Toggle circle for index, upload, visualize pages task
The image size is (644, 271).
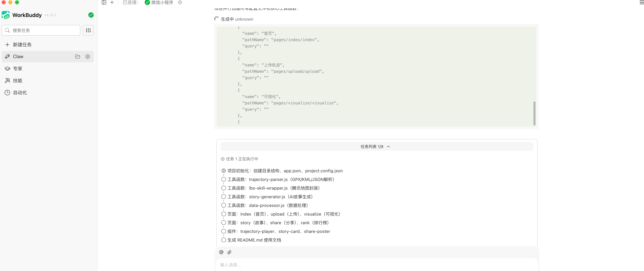(x=223, y=214)
